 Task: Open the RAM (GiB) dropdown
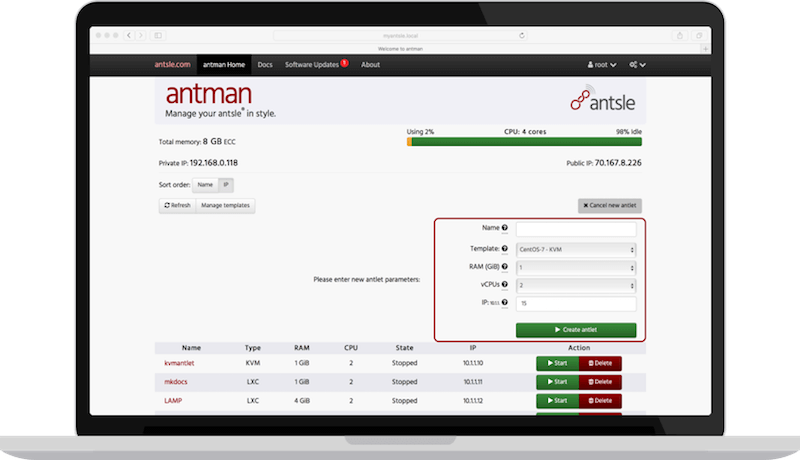[x=576, y=268]
